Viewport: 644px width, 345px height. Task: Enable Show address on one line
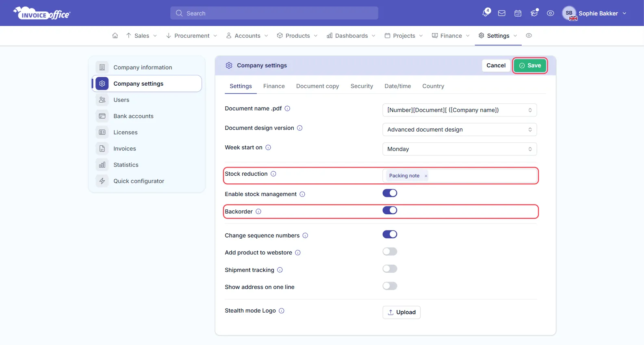(390, 286)
